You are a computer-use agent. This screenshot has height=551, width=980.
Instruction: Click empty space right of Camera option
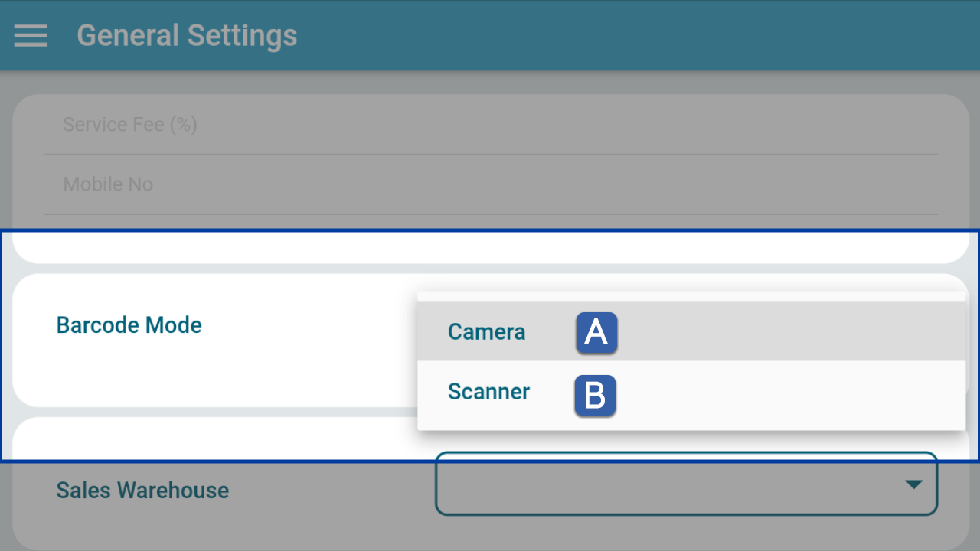point(789,331)
